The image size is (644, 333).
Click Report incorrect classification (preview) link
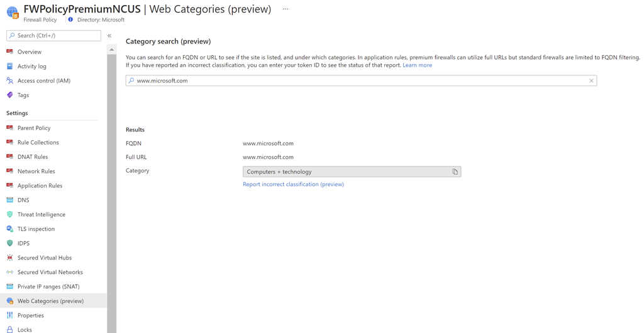point(293,184)
